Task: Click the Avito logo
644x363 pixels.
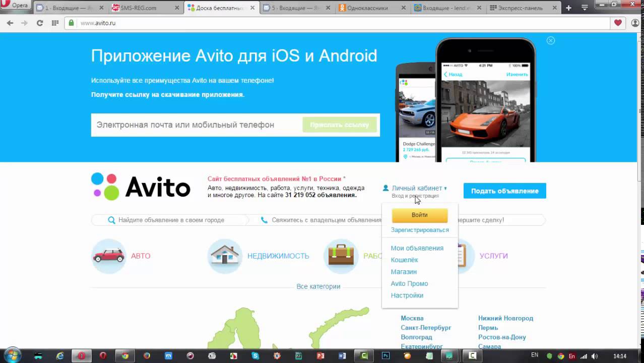Action: click(141, 187)
